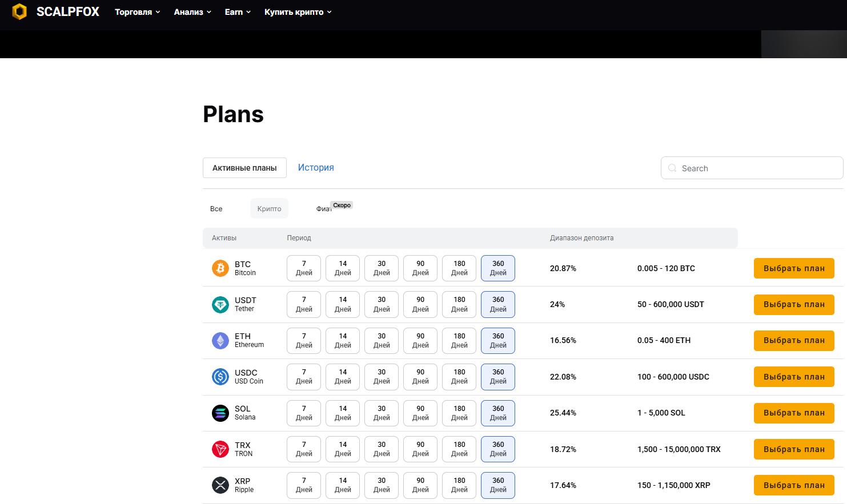Viewport: 847px width, 504px height.
Task: Choose 30 days period for XRP
Action: 382,485
